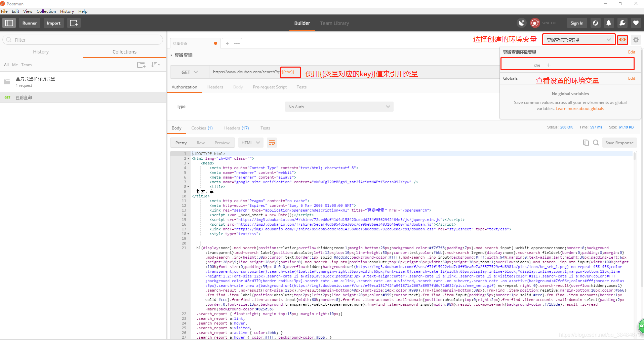Open the request Tests tab
This screenshot has height=341, width=644.
(x=301, y=87)
